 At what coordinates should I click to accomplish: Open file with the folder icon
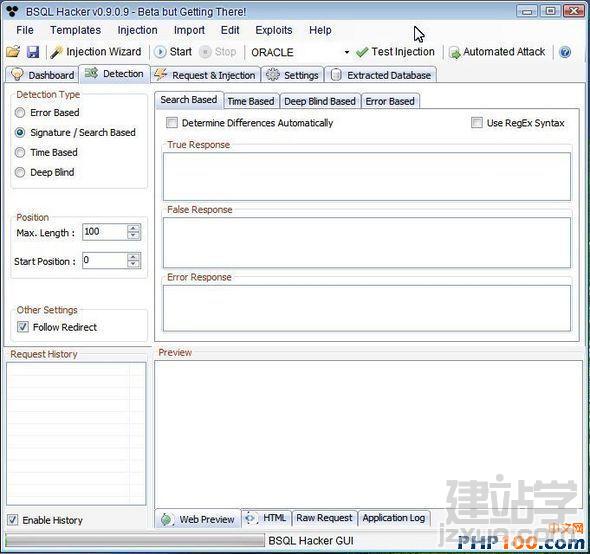pyautogui.click(x=13, y=52)
